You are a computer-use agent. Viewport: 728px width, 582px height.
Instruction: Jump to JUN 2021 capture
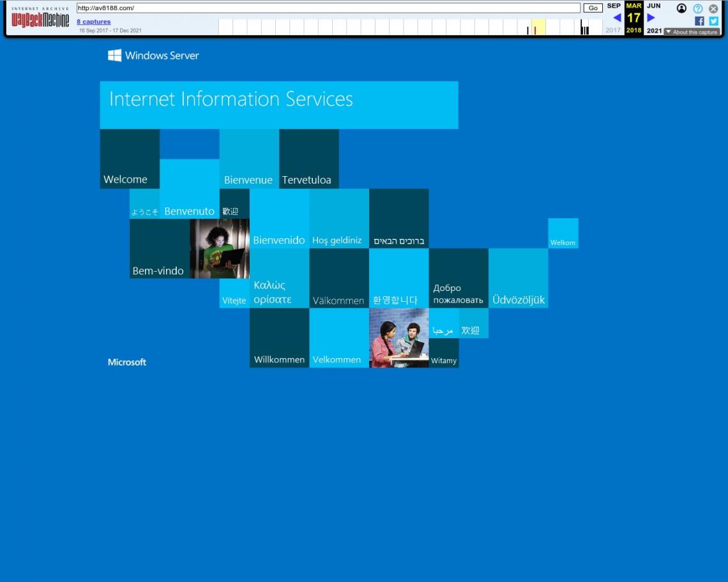pos(654,6)
